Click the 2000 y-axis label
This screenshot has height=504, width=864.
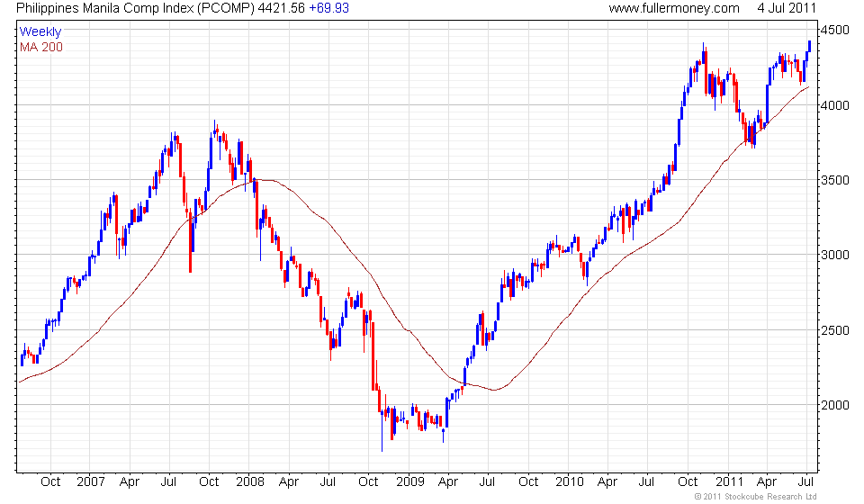pos(835,405)
